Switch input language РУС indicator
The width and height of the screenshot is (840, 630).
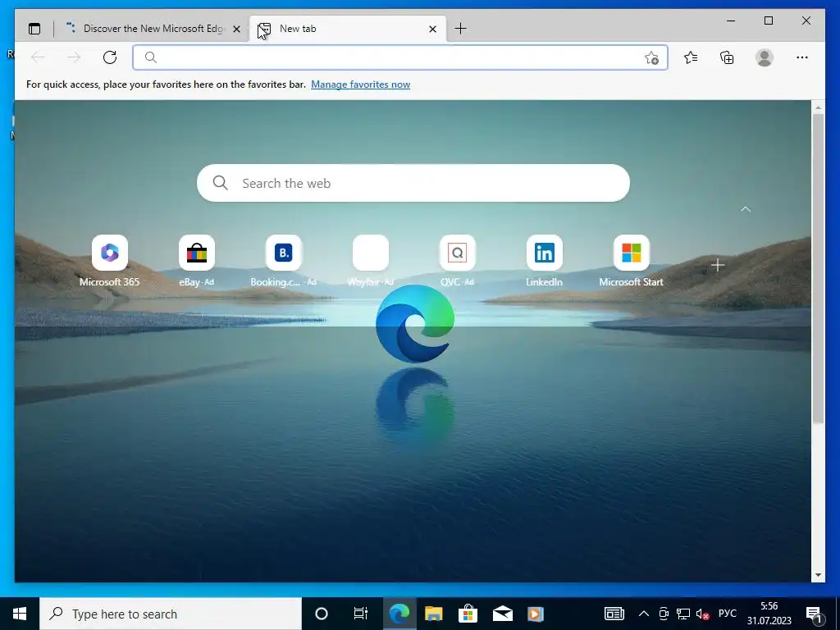click(x=728, y=614)
